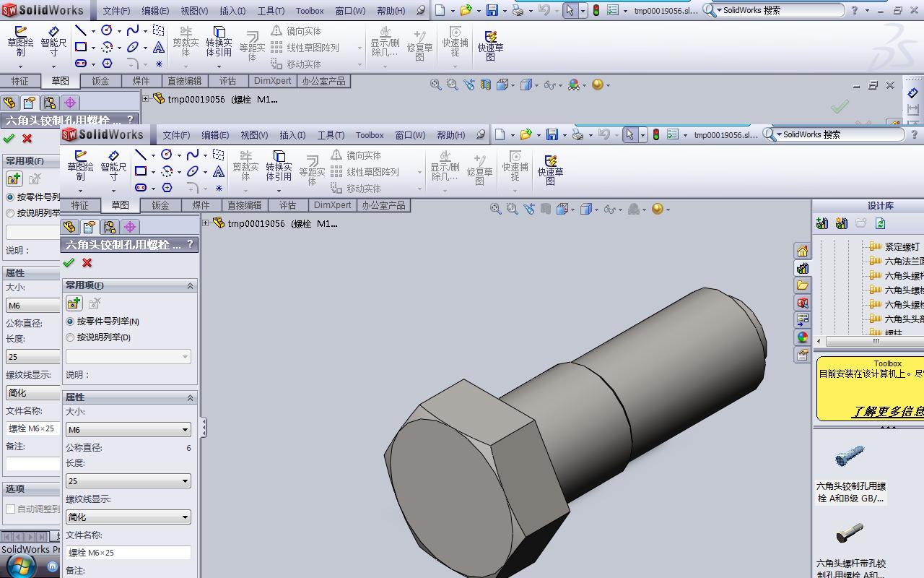This screenshot has height=578, width=924.
Task: Click Rapid Sketch in the back window
Action: pyautogui.click(x=490, y=45)
